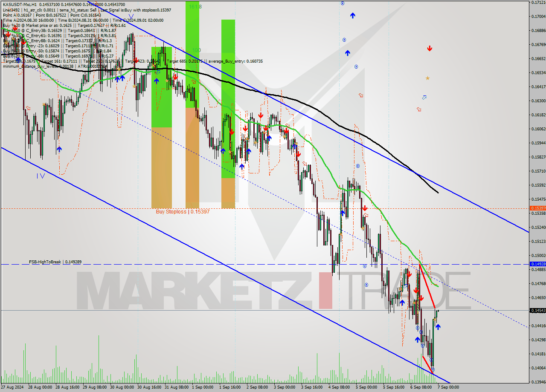Click the hollow blue arrow below the yellow star
The image size is (546, 392).
pos(424,98)
